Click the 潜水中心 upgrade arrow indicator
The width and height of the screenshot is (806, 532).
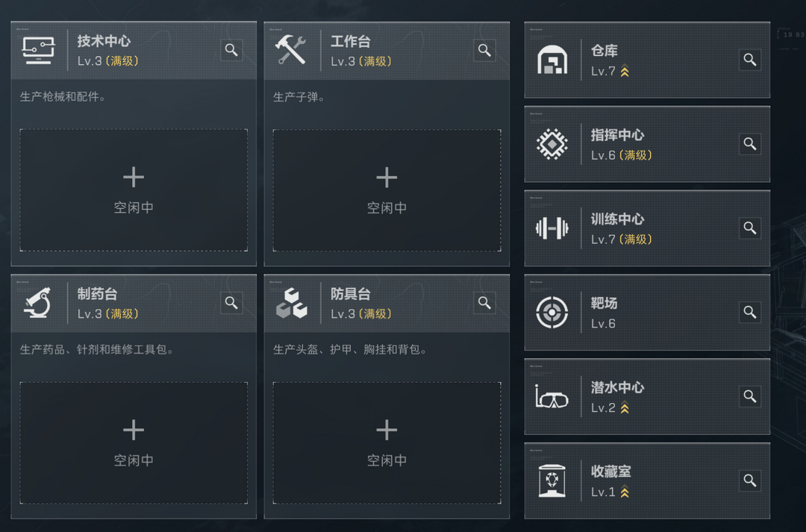[625, 408]
